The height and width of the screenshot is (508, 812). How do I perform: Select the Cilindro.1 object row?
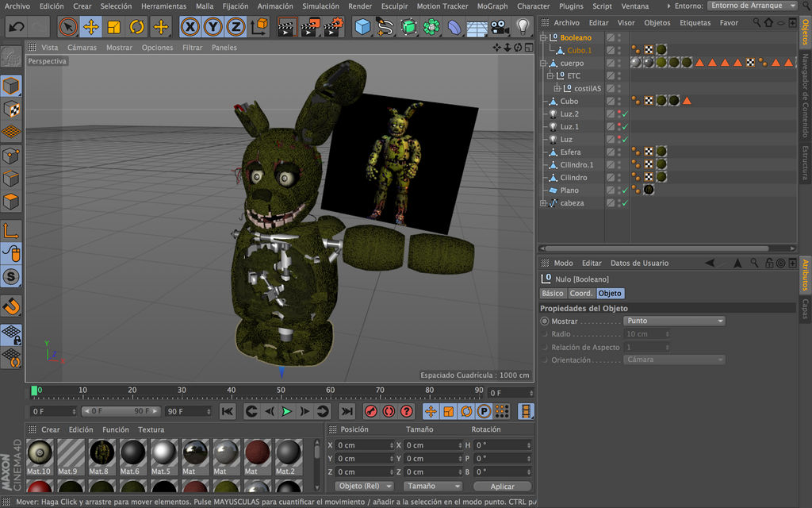coord(576,165)
